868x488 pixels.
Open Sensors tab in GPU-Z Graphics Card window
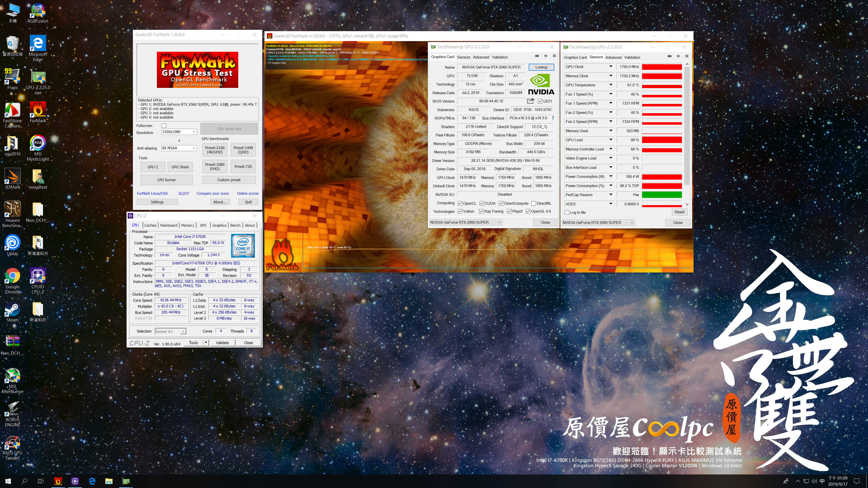[463, 57]
